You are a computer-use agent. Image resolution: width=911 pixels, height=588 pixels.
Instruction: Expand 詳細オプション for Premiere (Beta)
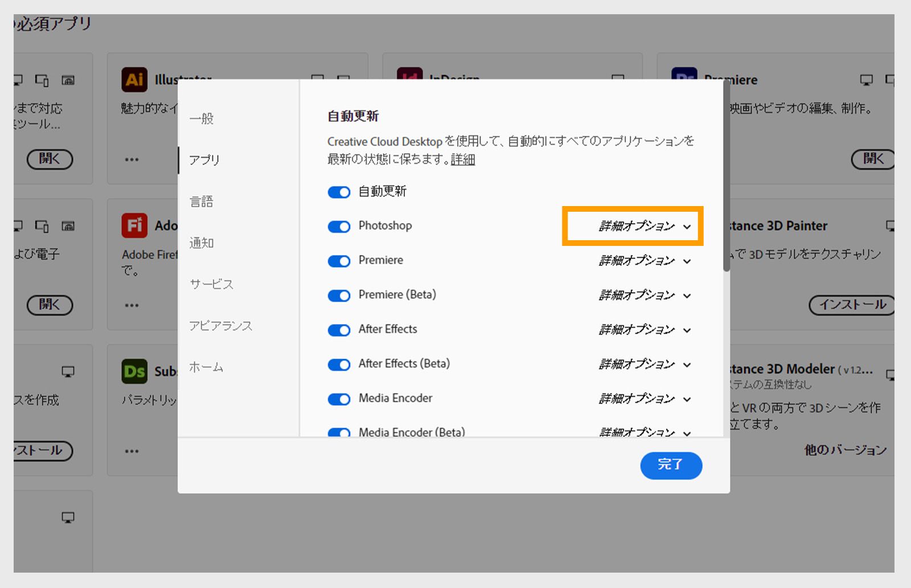point(645,295)
